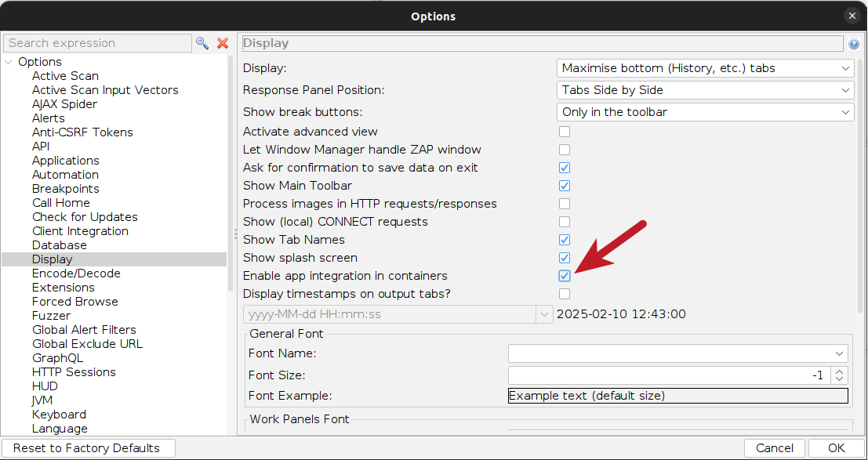Select Global Exclude URL entry

(x=88, y=344)
